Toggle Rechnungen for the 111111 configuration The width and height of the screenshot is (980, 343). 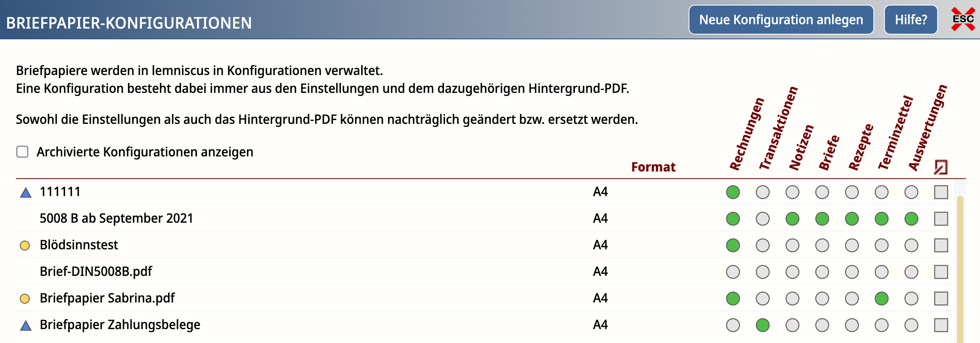coord(733,192)
